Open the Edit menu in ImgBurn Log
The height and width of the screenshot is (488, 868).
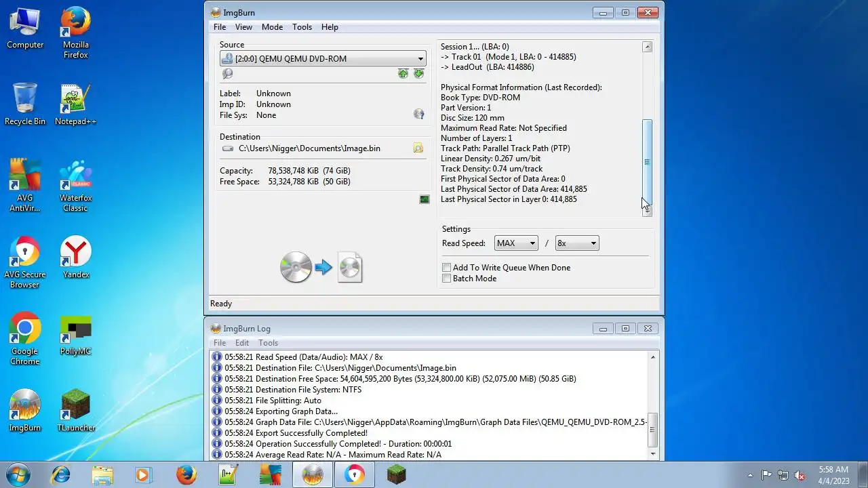click(242, 343)
